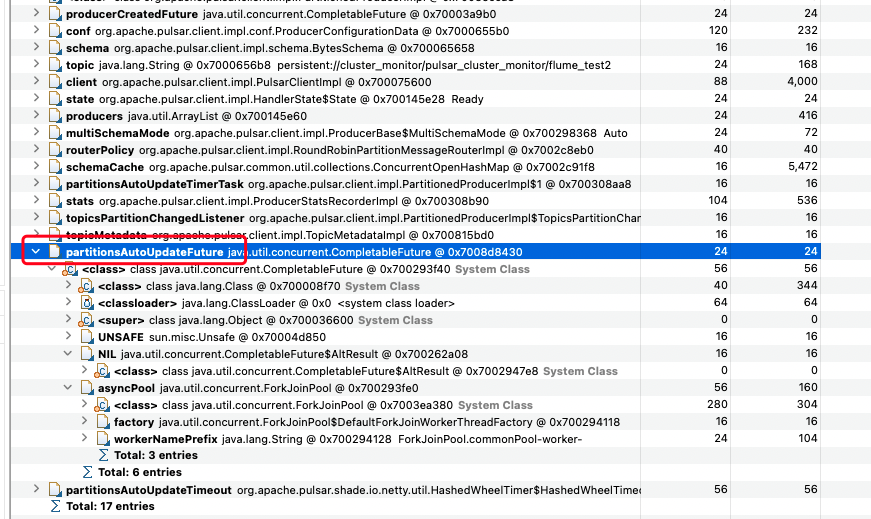Expand the state HandlerState$State row
The height and width of the screenshot is (519, 871).
coord(36,98)
